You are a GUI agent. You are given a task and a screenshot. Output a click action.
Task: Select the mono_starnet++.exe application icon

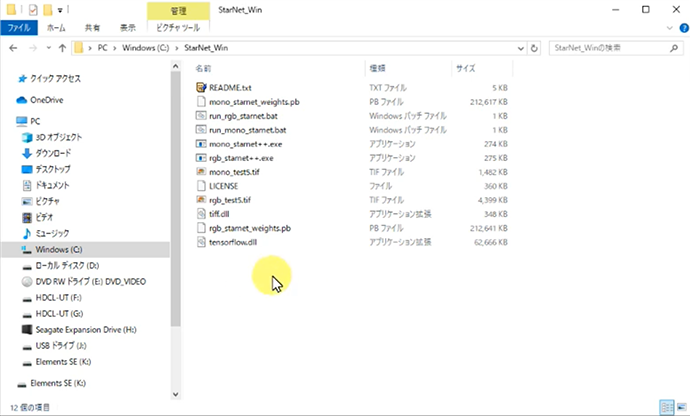(x=201, y=143)
